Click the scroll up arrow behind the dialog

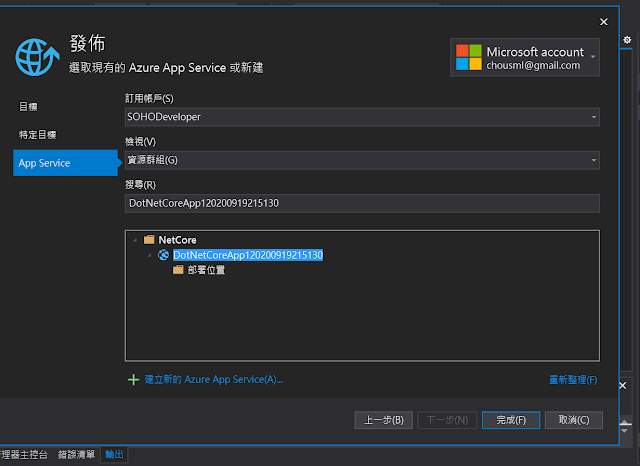(x=625, y=423)
